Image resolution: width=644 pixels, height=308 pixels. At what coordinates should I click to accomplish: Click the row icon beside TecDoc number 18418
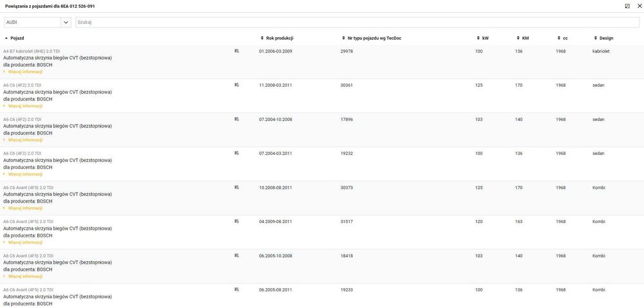[236, 255]
